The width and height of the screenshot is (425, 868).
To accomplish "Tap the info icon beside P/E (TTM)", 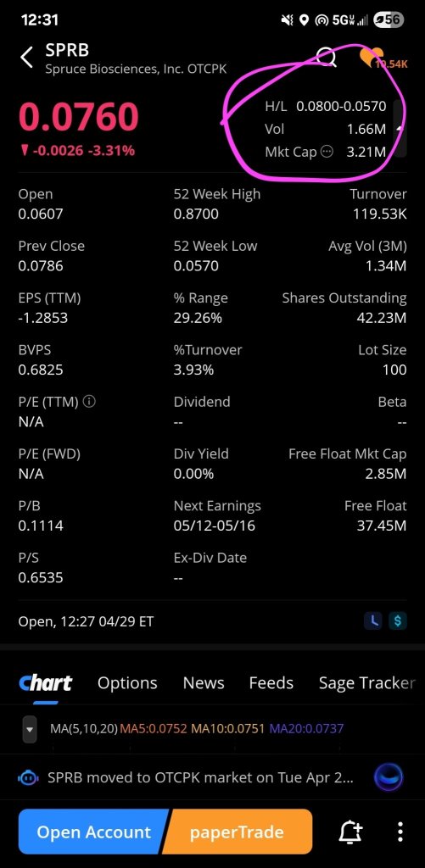I will (89, 402).
